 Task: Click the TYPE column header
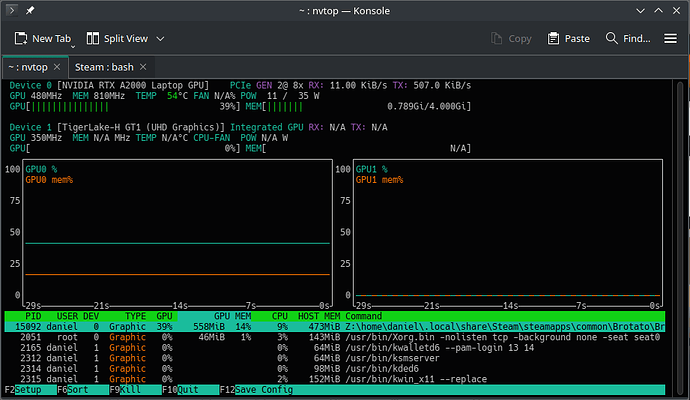pos(135,316)
